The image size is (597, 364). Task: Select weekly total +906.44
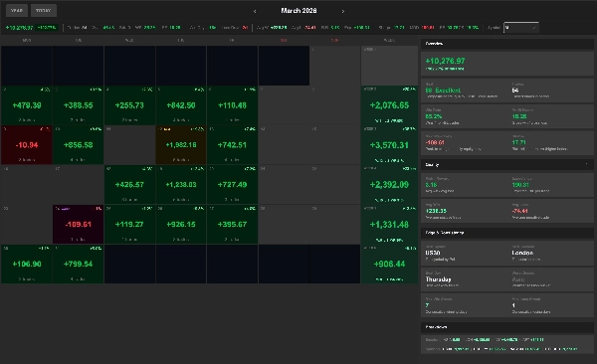click(389, 264)
